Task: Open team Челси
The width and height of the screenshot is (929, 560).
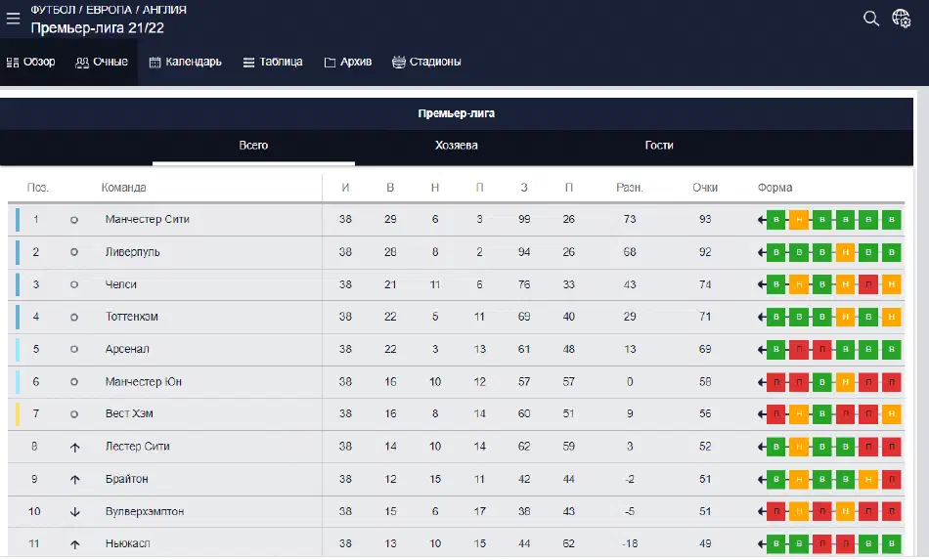Action: (121, 284)
